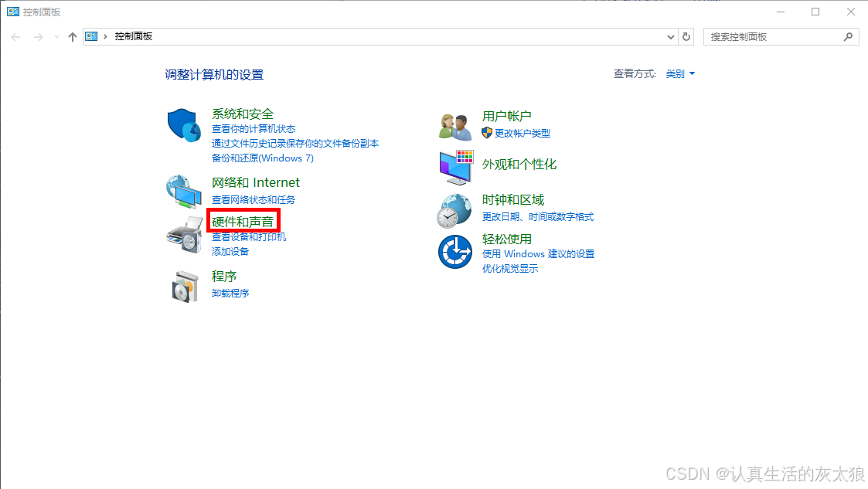Image resolution: width=868 pixels, height=489 pixels.
Task: Open 硬件和声音 category
Action: coord(243,222)
